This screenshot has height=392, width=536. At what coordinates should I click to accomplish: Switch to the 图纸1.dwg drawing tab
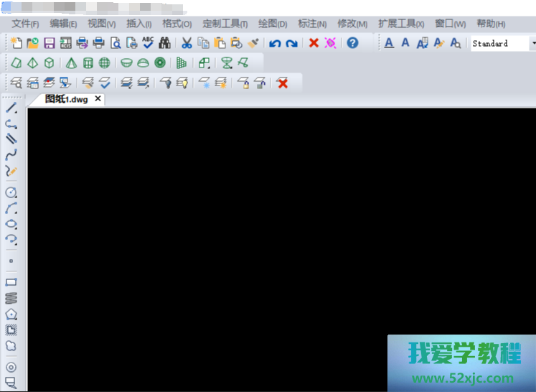coord(66,99)
